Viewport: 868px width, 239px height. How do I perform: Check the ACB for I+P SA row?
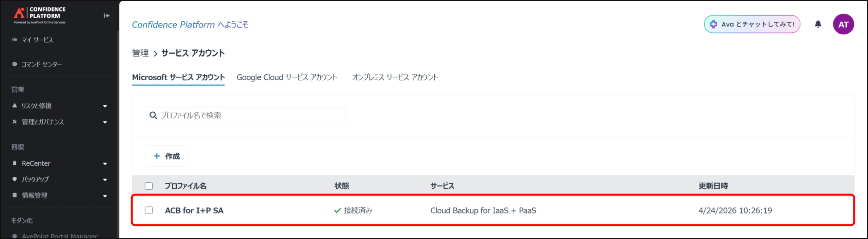pos(149,210)
